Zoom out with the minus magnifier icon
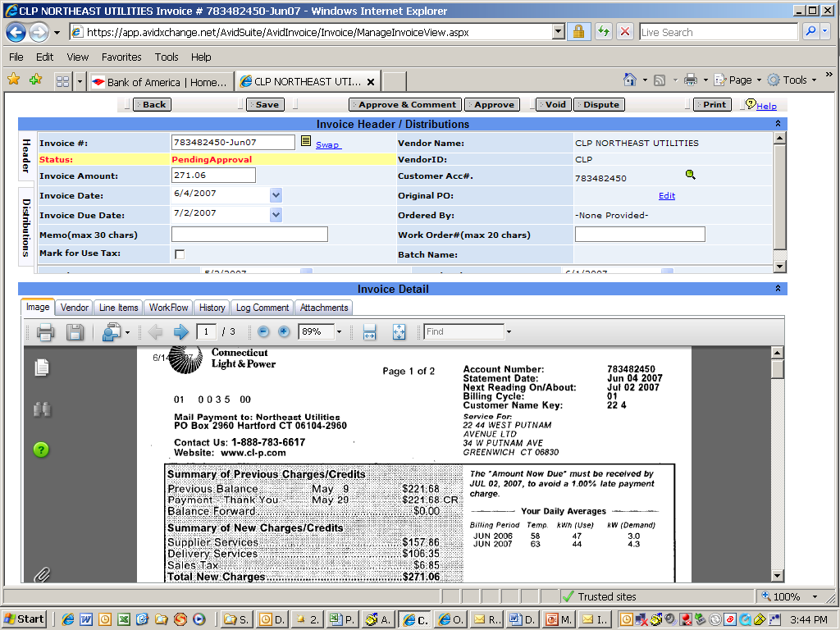840x630 pixels. [x=263, y=332]
